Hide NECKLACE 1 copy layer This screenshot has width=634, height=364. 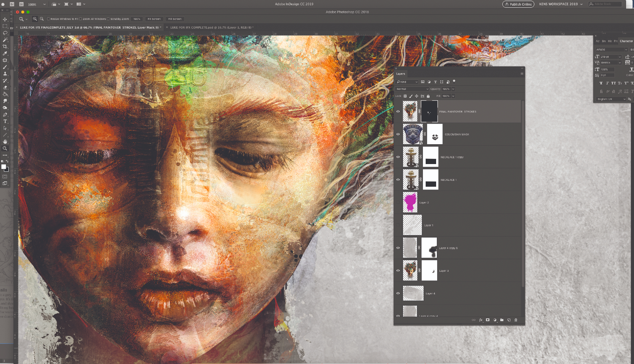(398, 157)
